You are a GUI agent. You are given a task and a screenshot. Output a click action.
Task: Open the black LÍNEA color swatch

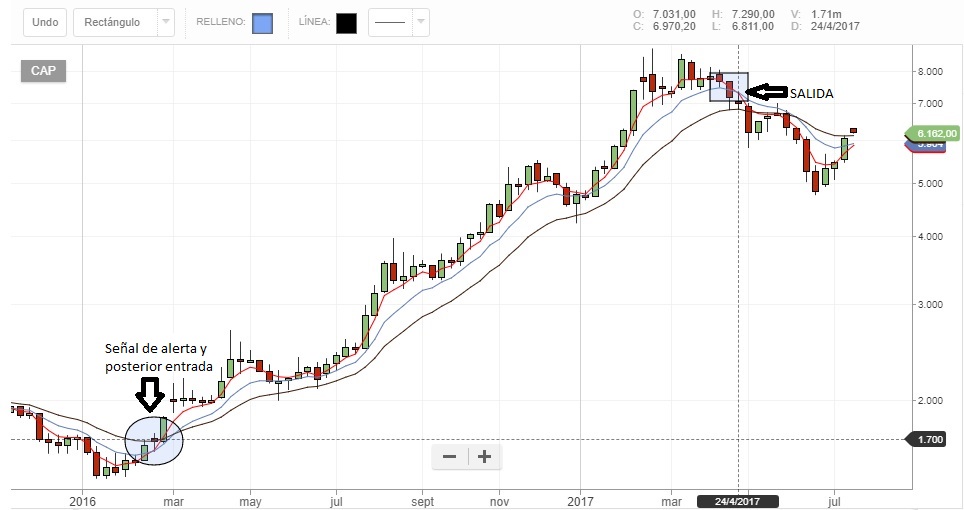click(x=346, y=23)
